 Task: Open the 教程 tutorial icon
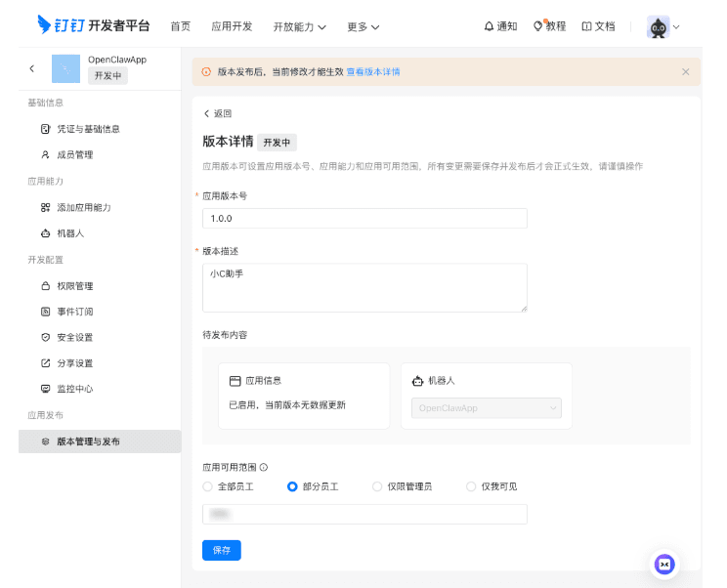pyautogui.click(x=538, y=26)
